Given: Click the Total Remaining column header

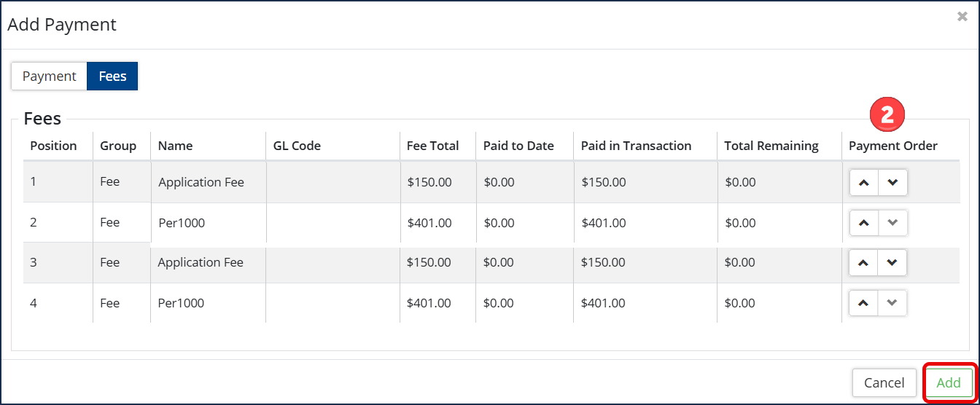Looking at the screenshot, I should point(771,146).
